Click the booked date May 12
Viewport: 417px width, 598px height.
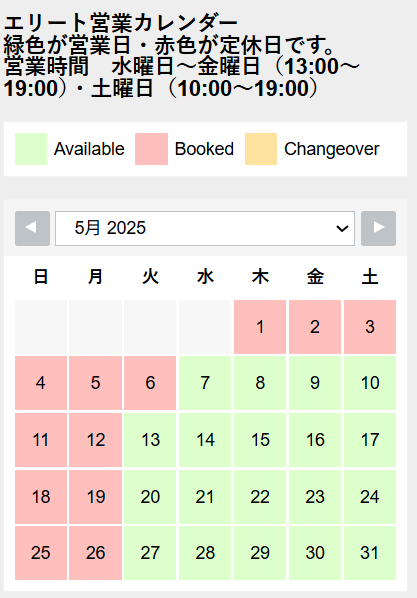click(95, 440)
